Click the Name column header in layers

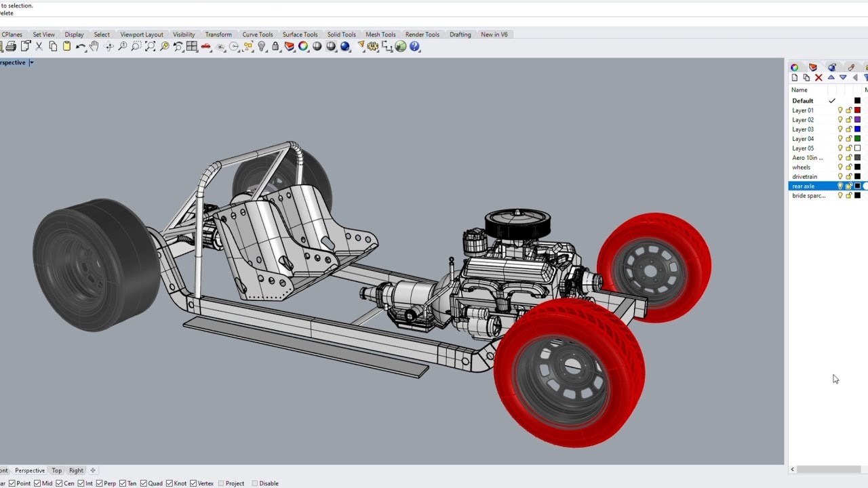[x=800, y=90]
